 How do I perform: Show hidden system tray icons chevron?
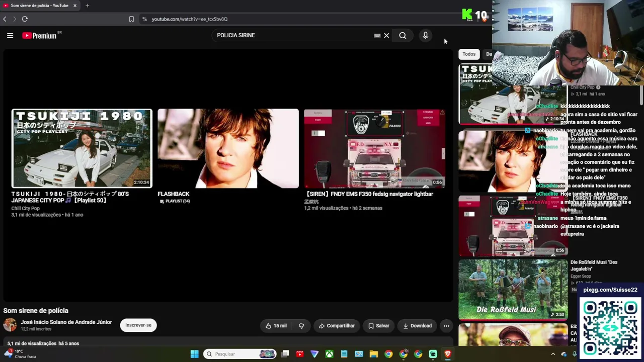[x=553, y=354]
